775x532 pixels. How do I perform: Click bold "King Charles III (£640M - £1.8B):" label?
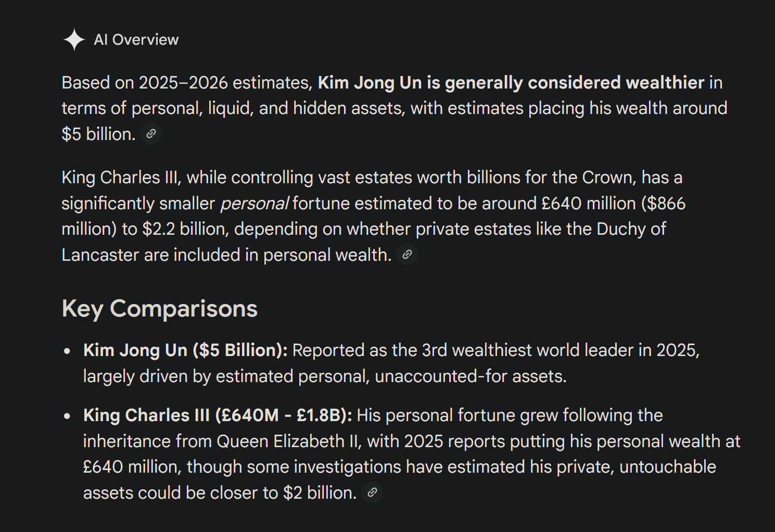(218, 415)
